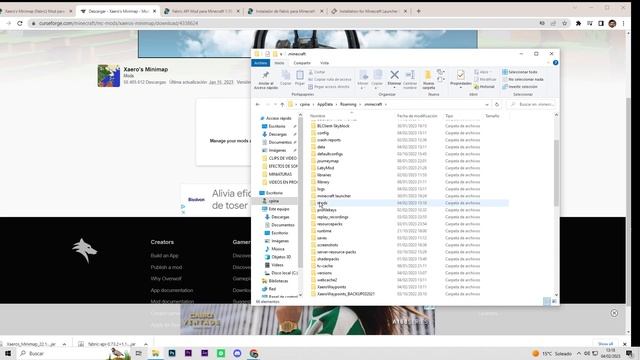Screen dimensions: 640x360
Task: Click the Explorer search box
Action: pos(532,104)
